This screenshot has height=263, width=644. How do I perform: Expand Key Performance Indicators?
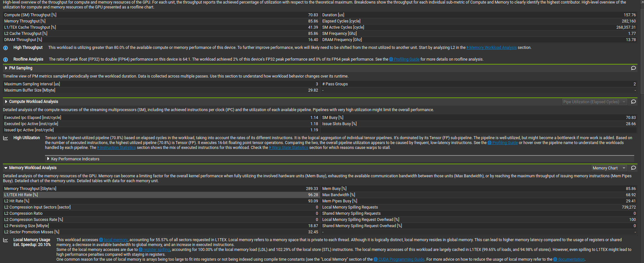point(48,159)
